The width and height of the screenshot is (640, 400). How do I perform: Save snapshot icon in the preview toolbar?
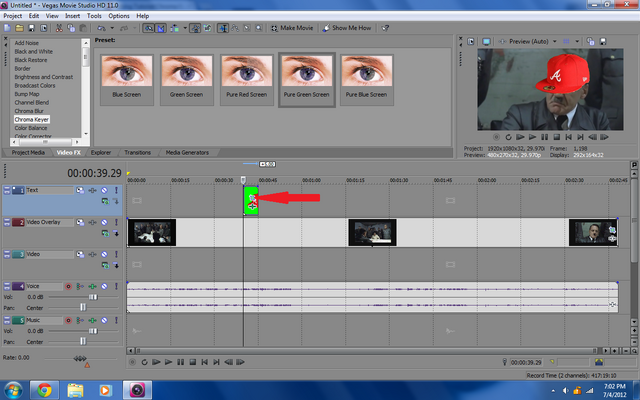click(603, 42)
